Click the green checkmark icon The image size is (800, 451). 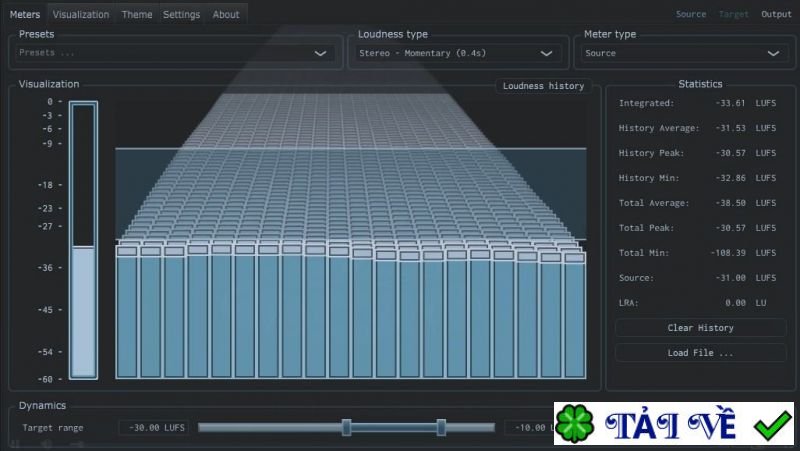click(x=772, y=425)
